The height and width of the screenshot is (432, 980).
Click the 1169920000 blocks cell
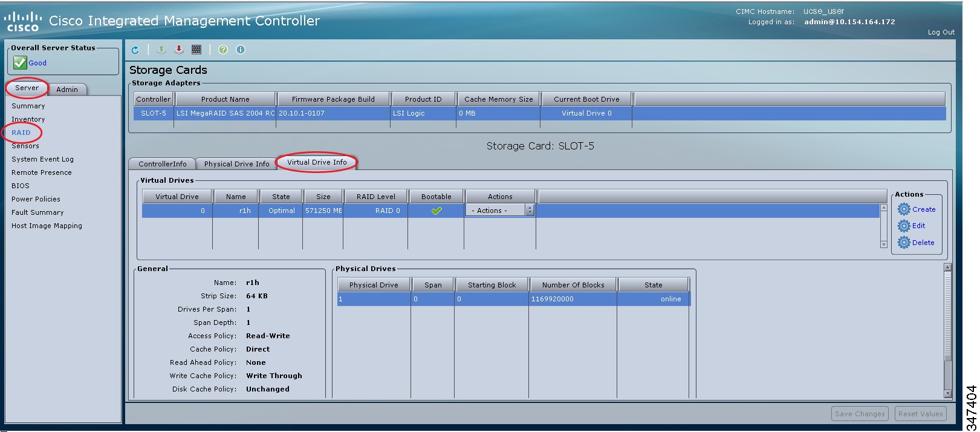(573, 299)
